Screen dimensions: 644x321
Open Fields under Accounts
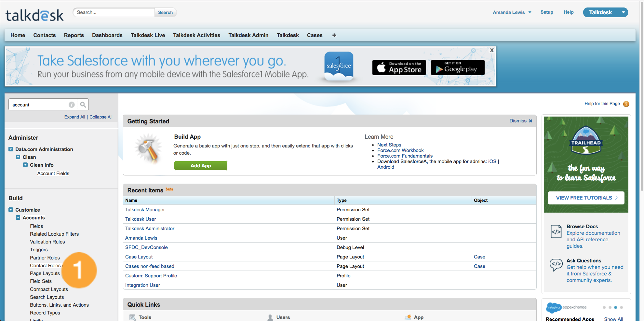pyautogui.click(x=36, y=226)
